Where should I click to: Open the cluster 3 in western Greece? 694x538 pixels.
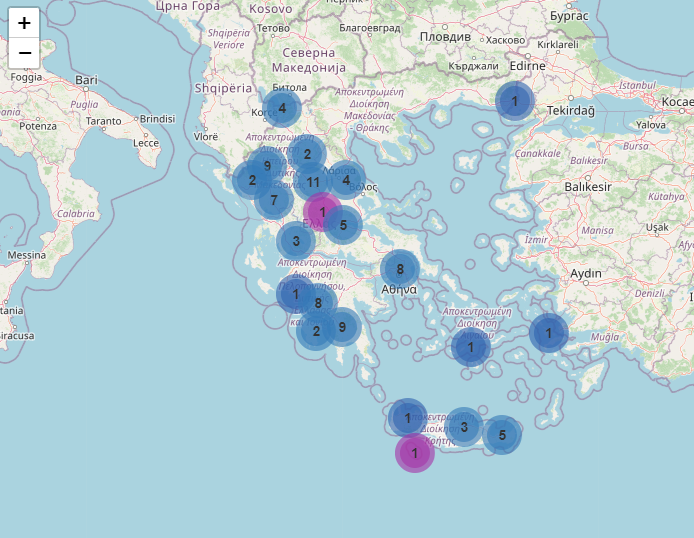coord(296,241)
